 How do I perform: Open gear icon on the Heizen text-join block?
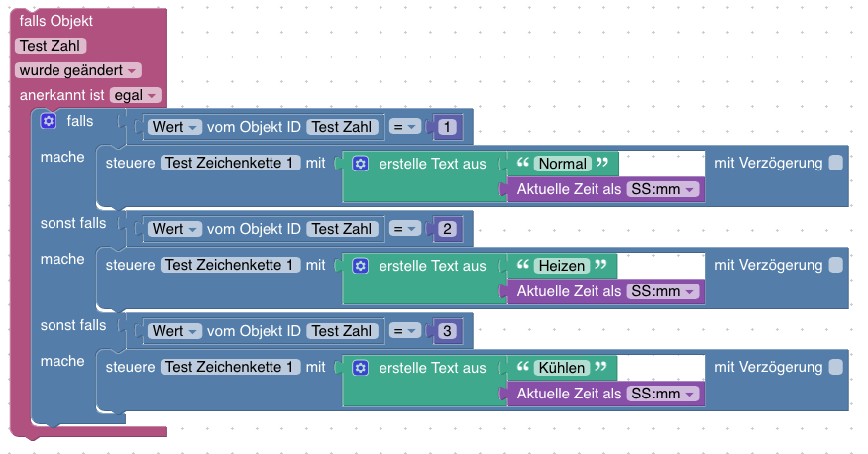361,266
